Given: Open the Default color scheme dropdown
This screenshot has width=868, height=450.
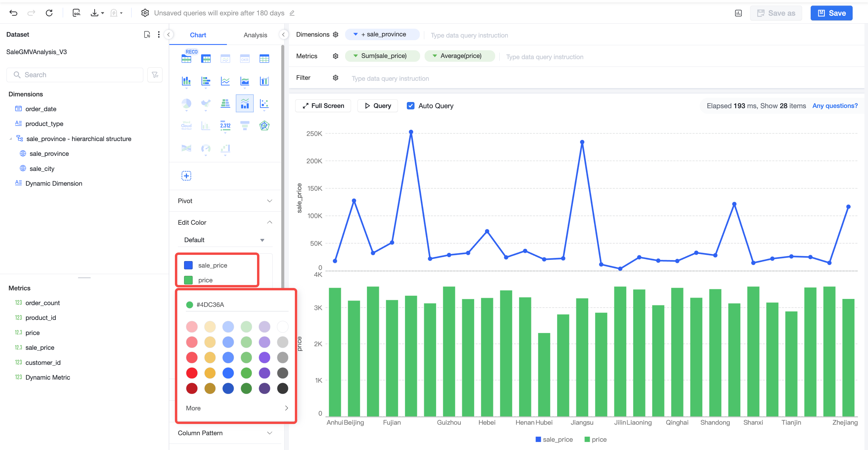Looking at the screenshot, I should (225, 240).
